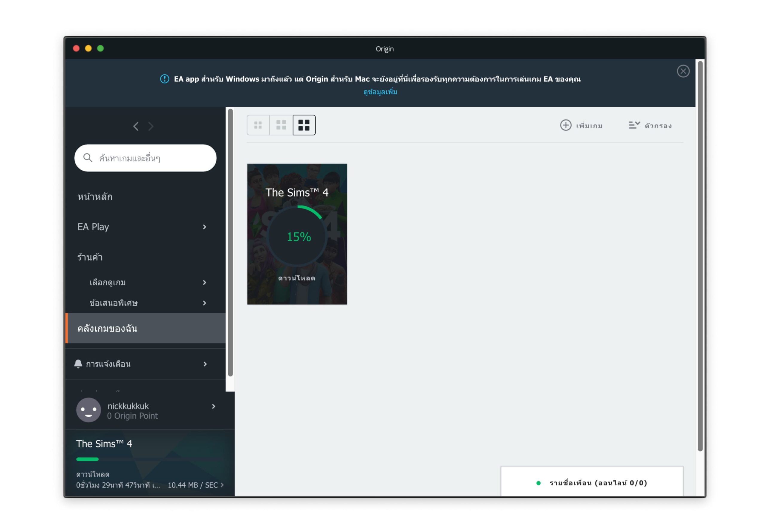Expand the ข้อเสนอพิเศษ chevron

click(x=205, y=303)
